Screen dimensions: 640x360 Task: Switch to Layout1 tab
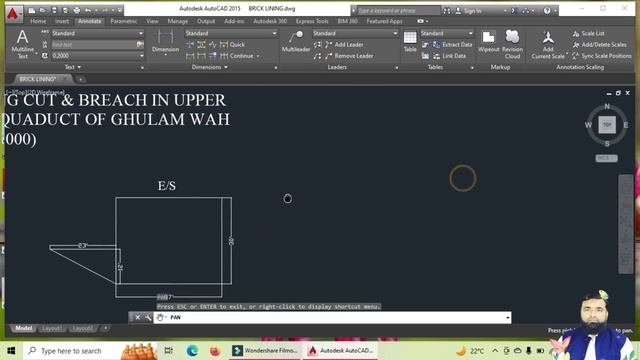(51, 328)
